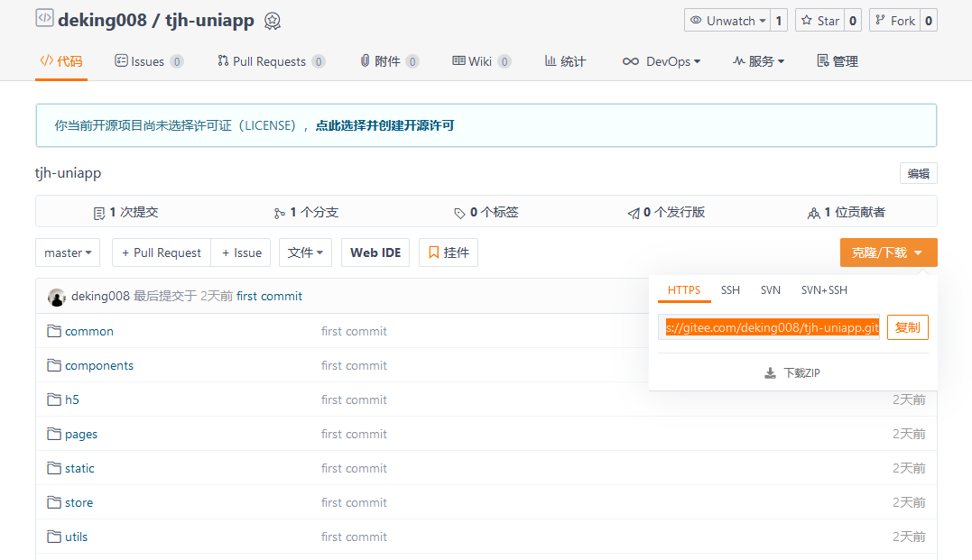Click the components folder icon

[54, 365]
